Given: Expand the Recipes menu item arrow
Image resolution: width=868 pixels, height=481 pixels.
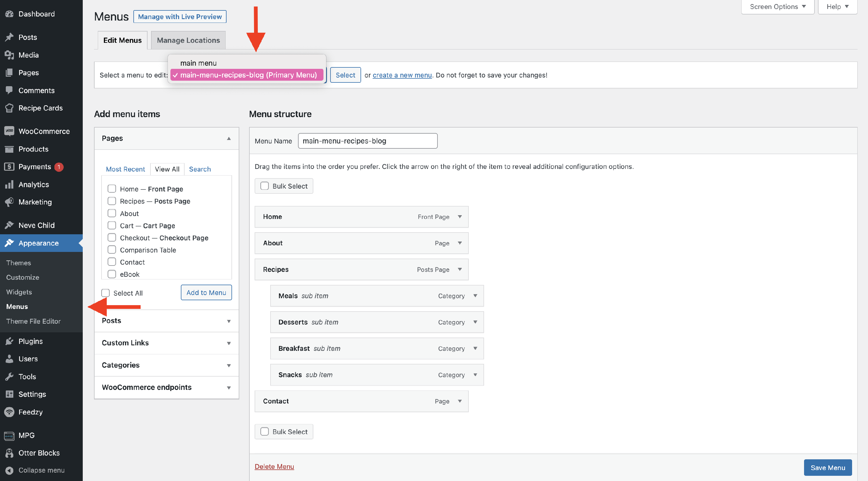Looking at the screenshot, I should point(460,270).
